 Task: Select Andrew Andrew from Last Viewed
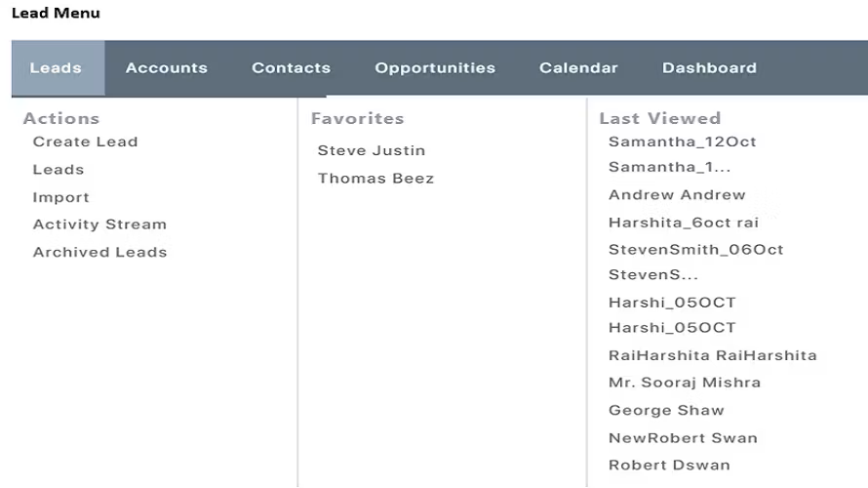677,195
